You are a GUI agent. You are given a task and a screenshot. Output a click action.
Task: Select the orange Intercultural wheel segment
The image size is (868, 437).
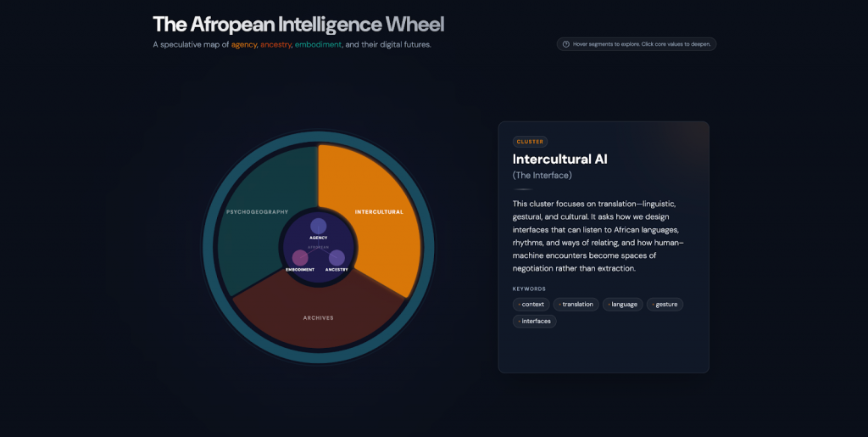point(378,211)
